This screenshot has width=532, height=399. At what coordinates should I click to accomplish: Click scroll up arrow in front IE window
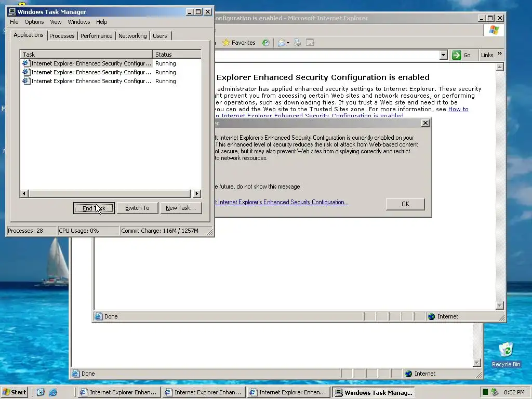click(x=499, y=67)
